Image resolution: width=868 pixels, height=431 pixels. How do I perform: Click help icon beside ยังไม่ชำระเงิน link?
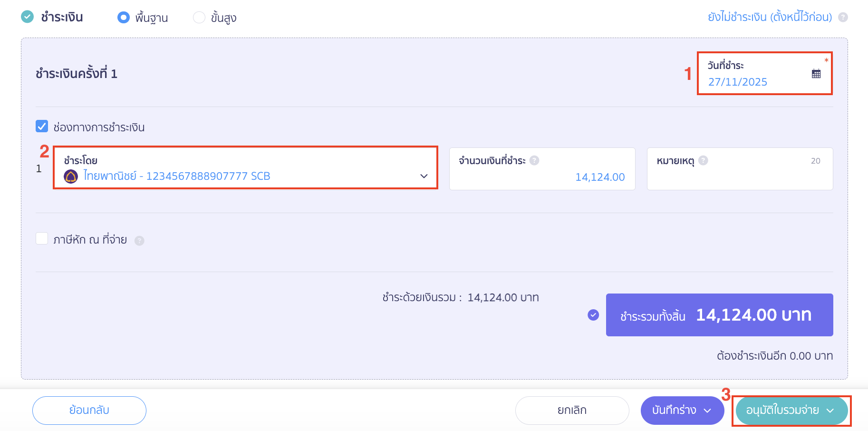(x=843, y=17)
